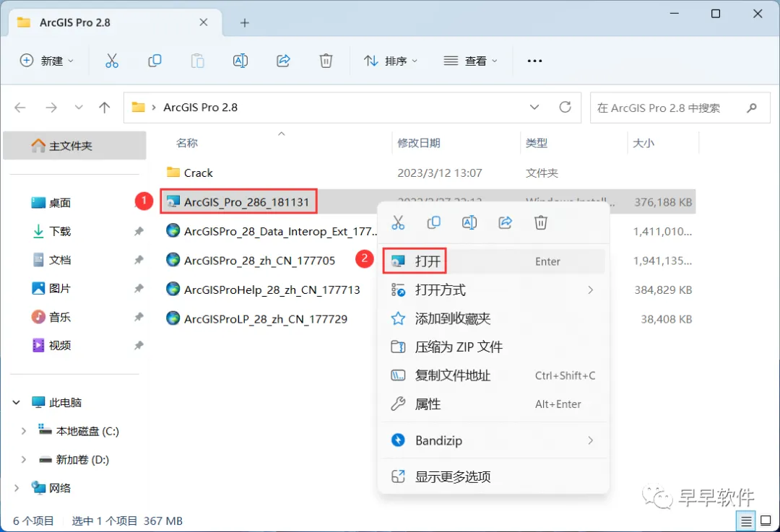The height and width of the screenshot is (532, 780).
Task: Click the search magnifier icon
Action: pos(752,108)
